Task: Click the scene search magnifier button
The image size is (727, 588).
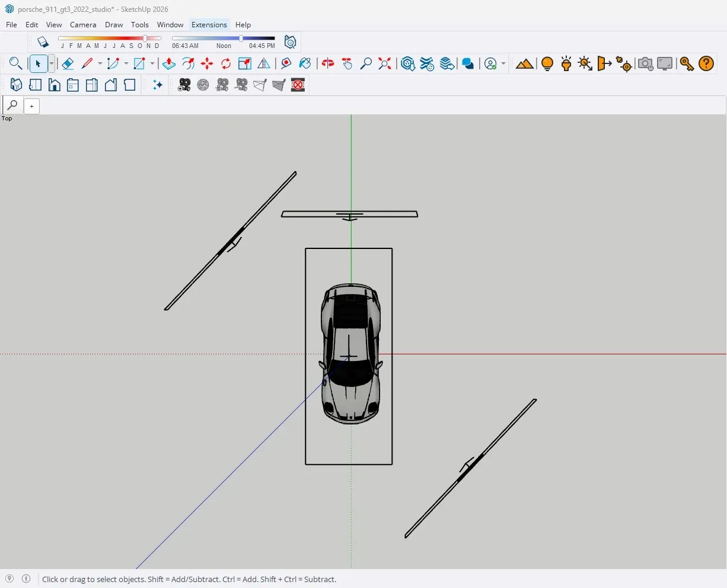Action: tap(12, 106)
